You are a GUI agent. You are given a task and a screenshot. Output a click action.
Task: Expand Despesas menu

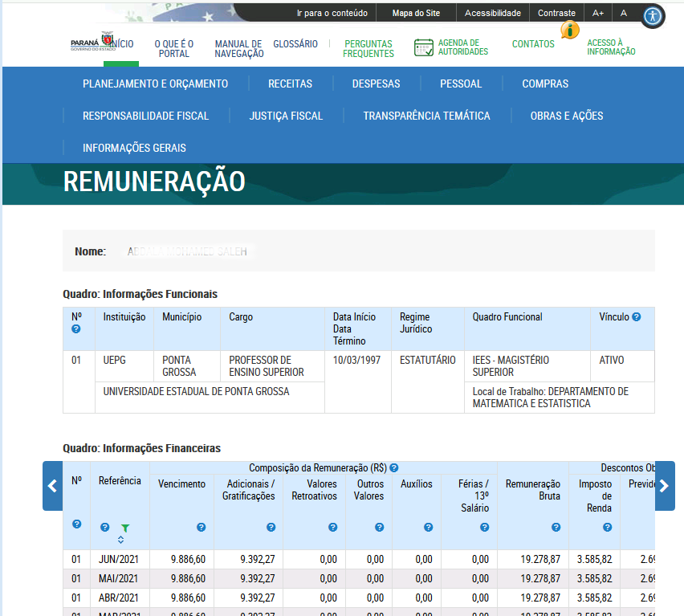pyautogui.click(x=376, y=84)
